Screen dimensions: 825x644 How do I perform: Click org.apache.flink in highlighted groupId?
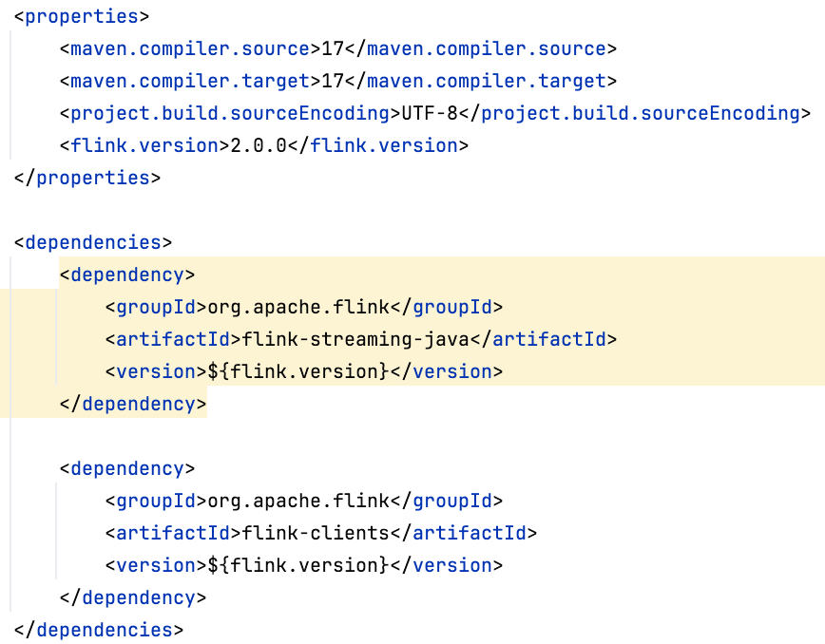click(x=298, y=307)
